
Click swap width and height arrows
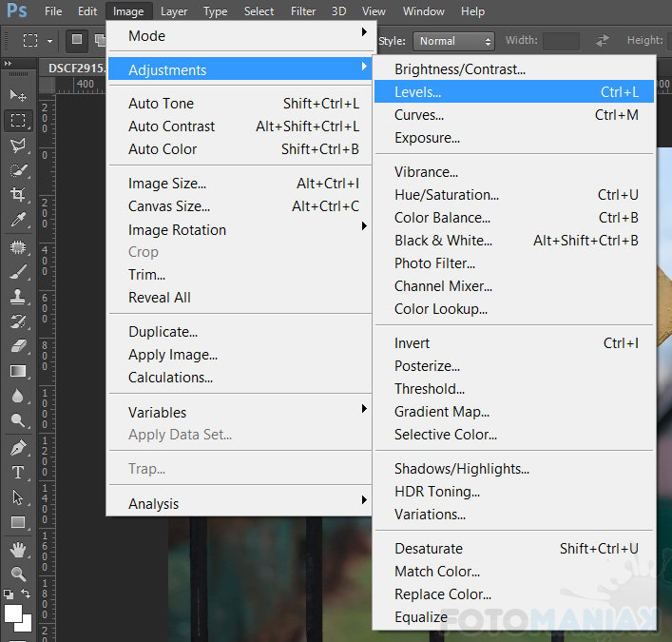pos(603,41)
